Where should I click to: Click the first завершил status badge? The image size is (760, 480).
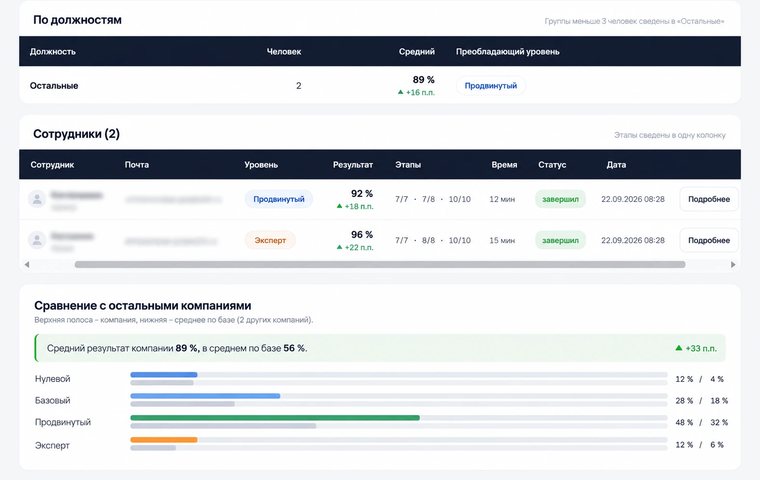coord(560,199)
